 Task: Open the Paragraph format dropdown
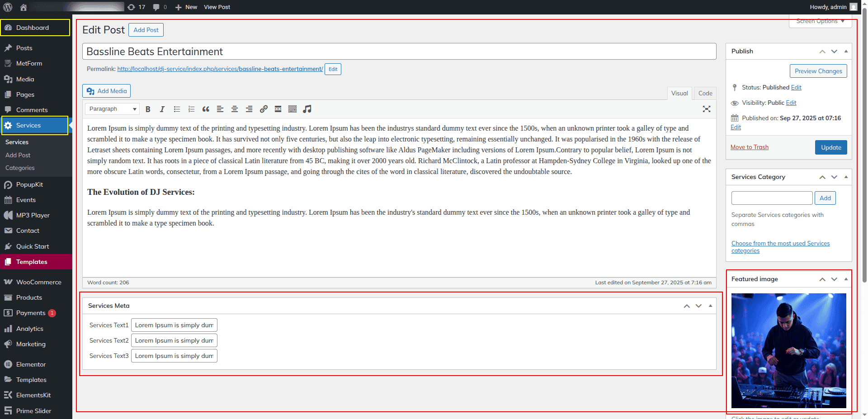click(x=113, y=109)
